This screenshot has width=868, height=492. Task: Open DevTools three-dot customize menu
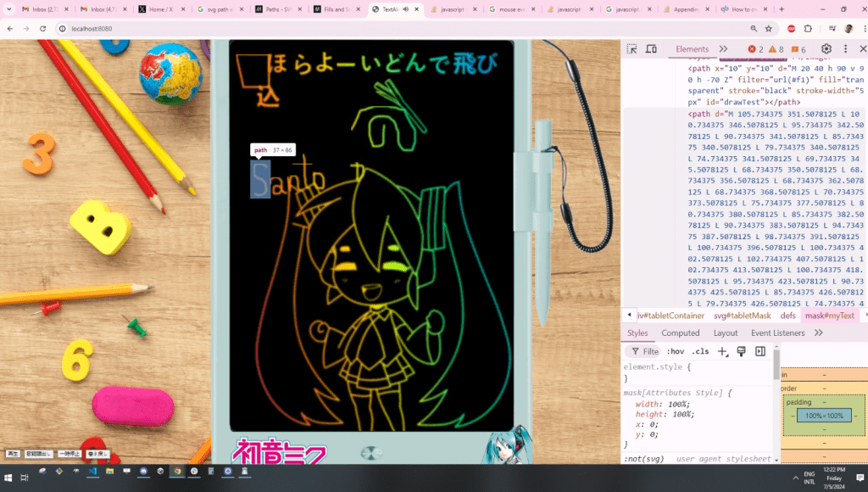coord(844,49)
